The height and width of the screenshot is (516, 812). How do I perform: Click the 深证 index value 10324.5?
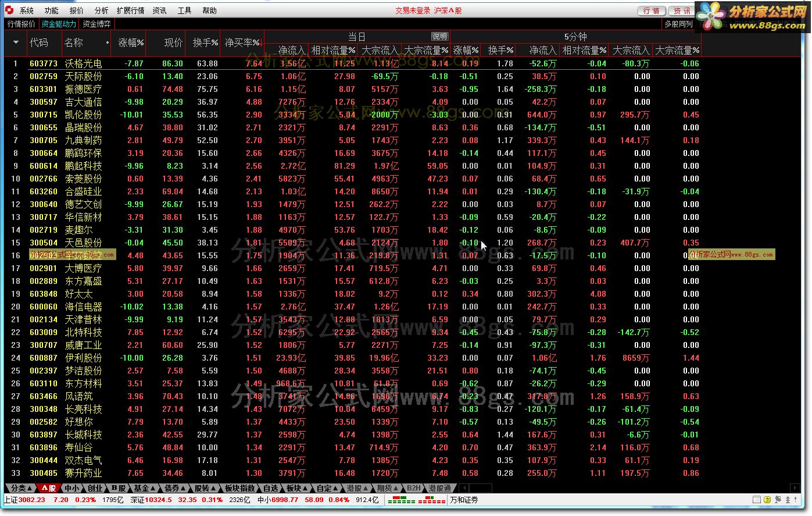[159, 500]
